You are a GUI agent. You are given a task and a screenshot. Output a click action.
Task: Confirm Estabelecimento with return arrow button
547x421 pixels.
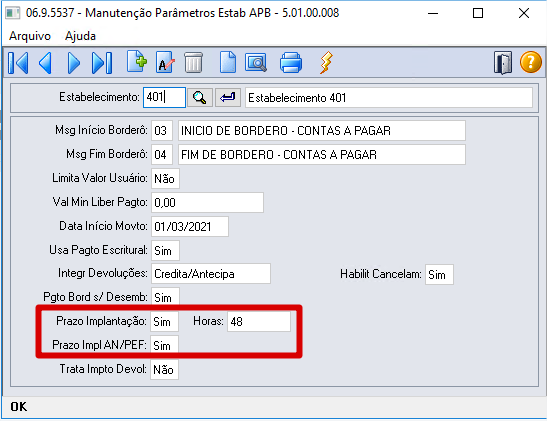click(228, 97)
